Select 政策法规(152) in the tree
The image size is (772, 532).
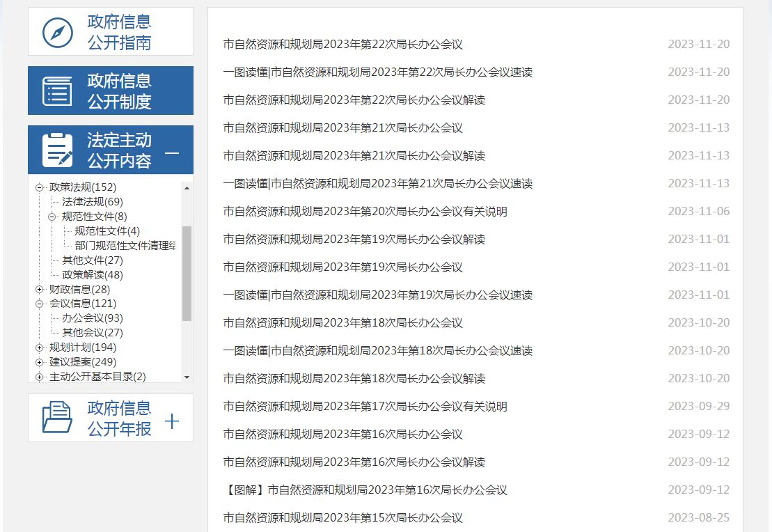(83, 187)
